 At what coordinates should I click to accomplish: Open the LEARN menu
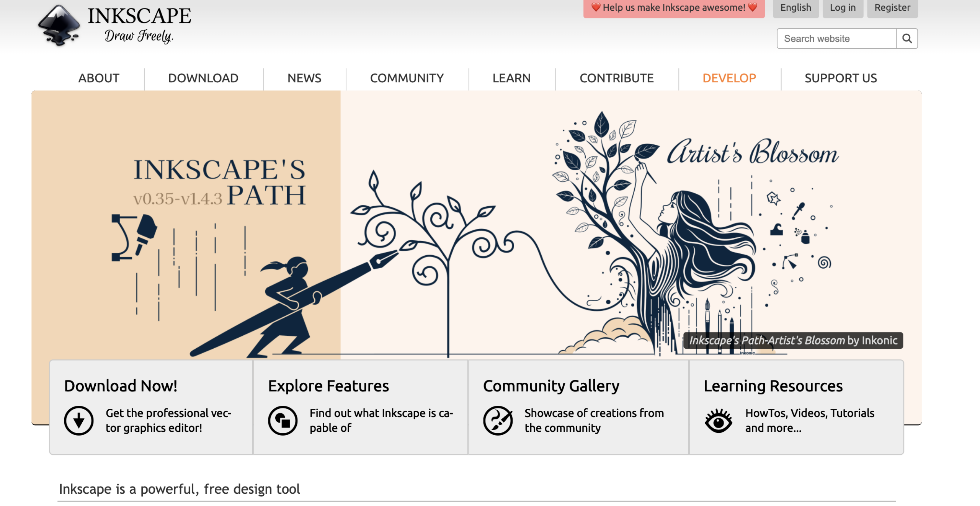click(511, 78)
